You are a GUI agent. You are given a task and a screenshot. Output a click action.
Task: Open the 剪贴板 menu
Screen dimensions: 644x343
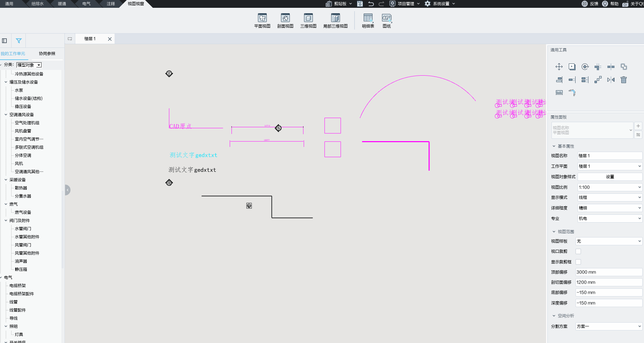pos(339,4)
